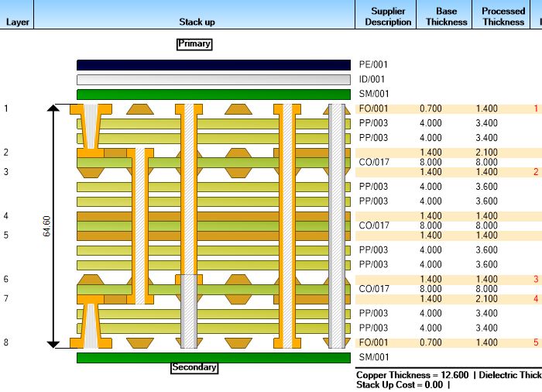Click base thickness 0.700 on layer 1 row
The height and width of the screenshot is (392, 542).
431,108
